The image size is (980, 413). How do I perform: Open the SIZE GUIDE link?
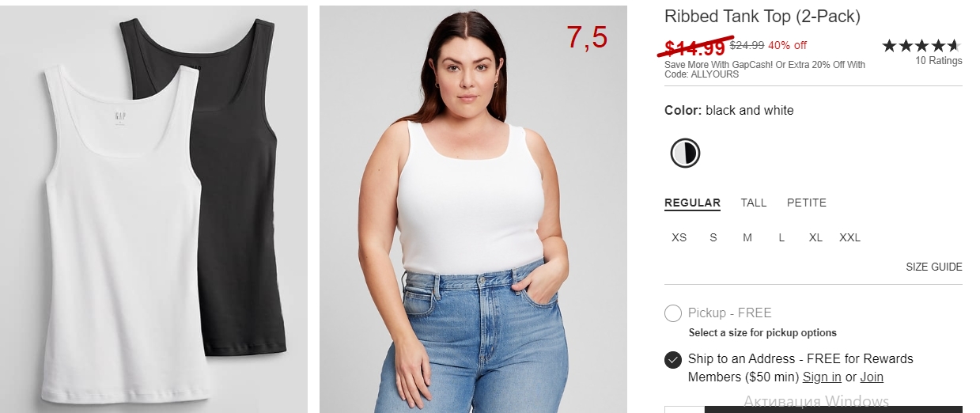(934, 267)
